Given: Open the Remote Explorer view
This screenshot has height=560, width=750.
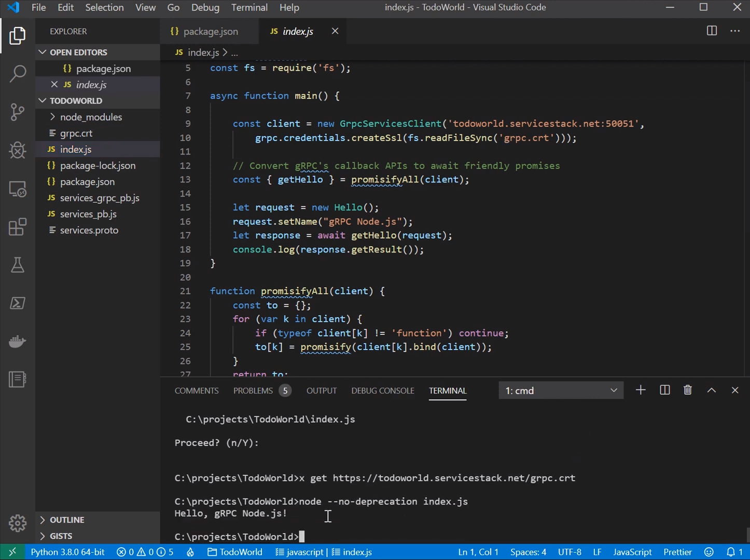Looking at the screenshot, I should tap(17, 189).
